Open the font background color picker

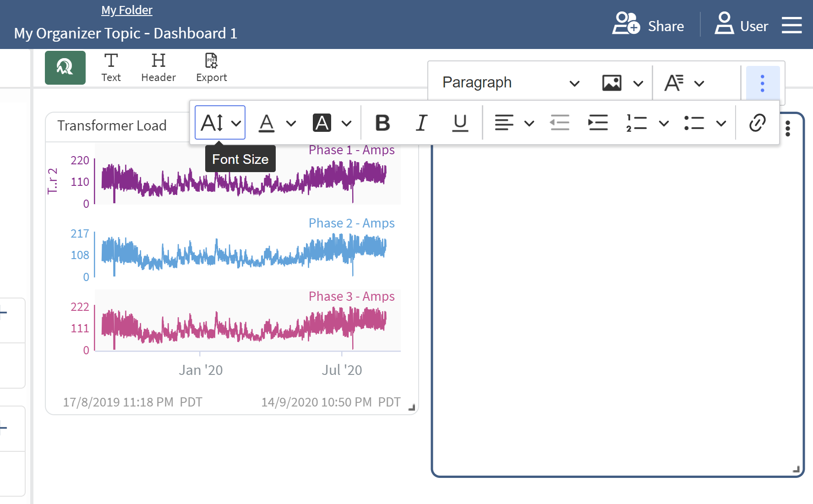pyautogui.click(x=347, y=123)
